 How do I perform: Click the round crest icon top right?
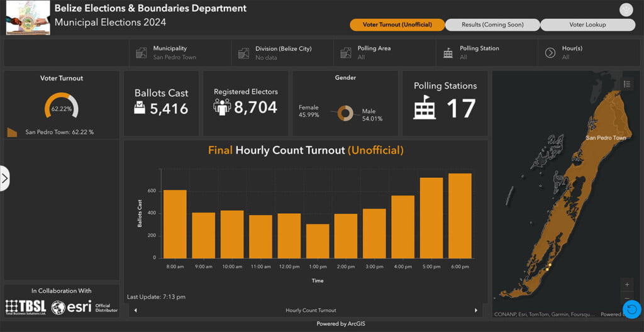(x=626, y=9)
